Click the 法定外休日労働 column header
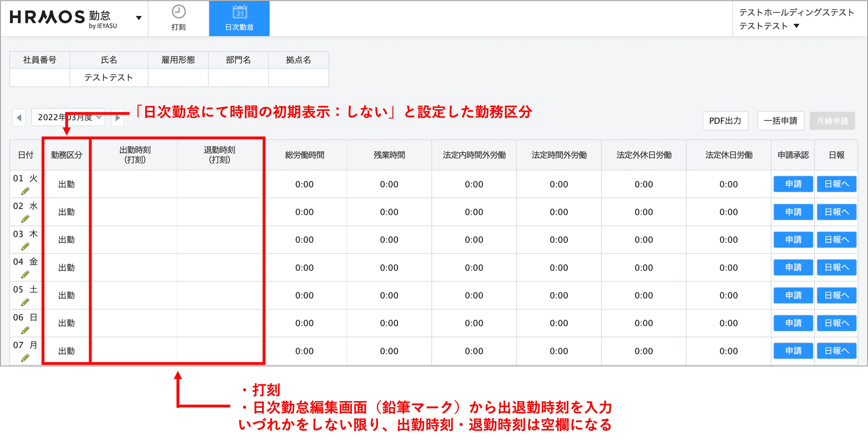 click(x=644, y=155)
